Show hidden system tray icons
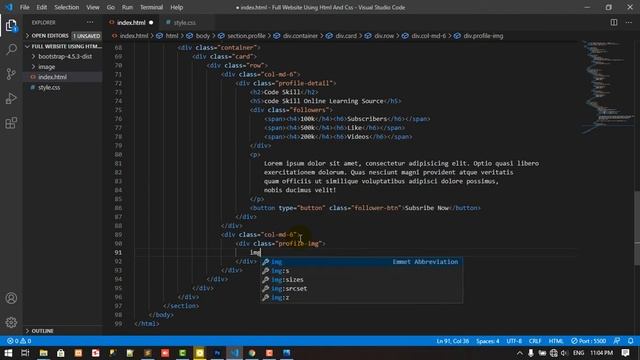 point(519,353)
